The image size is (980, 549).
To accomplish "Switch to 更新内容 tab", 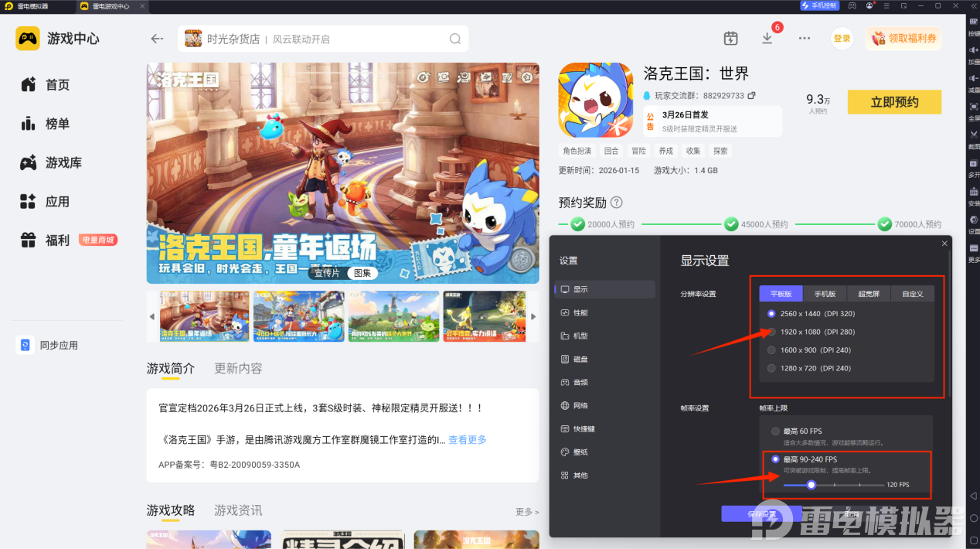I will [x=238, y=368].
